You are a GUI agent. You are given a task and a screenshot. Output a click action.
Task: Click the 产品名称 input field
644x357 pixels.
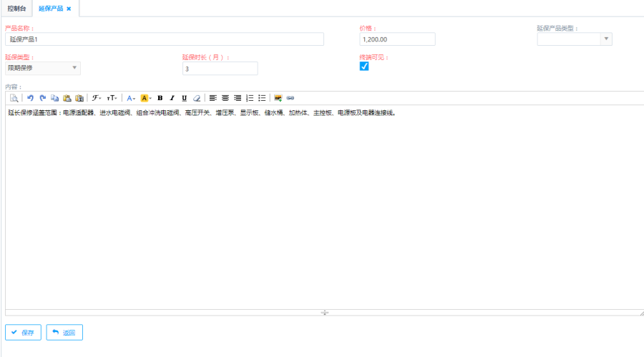(165, 39)
